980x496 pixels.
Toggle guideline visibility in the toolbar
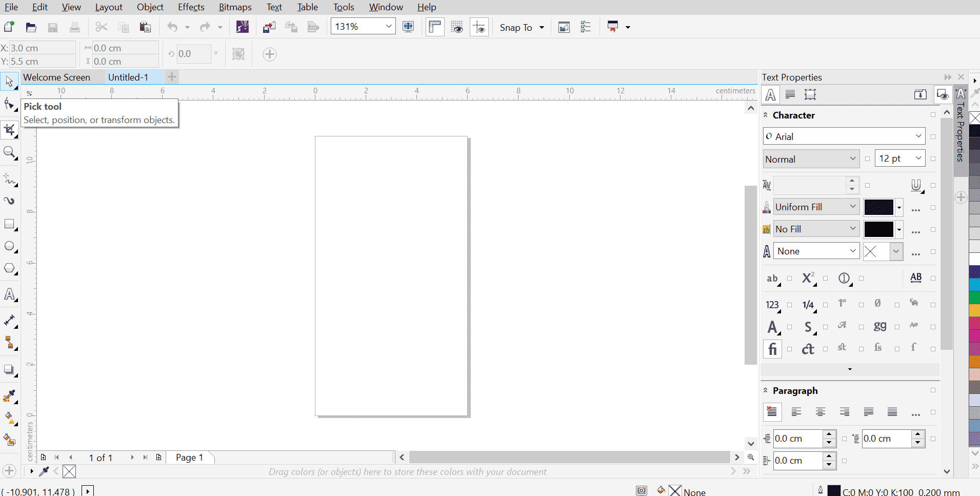(x=479, y=27)
